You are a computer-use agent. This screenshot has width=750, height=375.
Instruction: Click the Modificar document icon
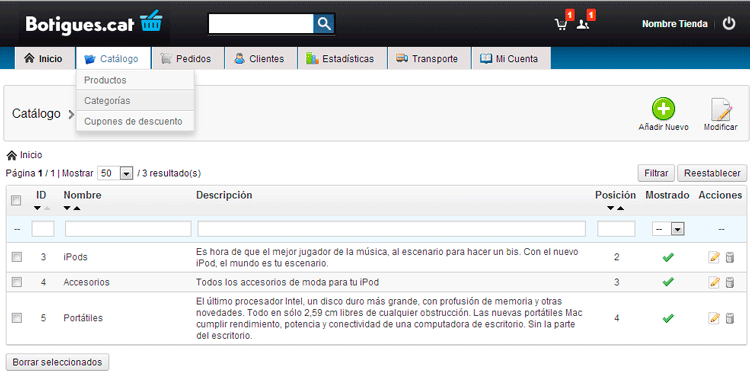coord(720,110)
